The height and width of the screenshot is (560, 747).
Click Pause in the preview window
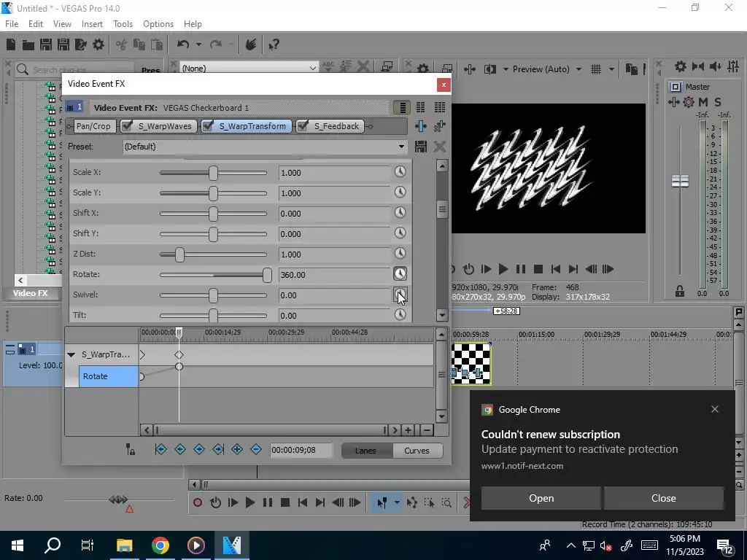point(521,269)
